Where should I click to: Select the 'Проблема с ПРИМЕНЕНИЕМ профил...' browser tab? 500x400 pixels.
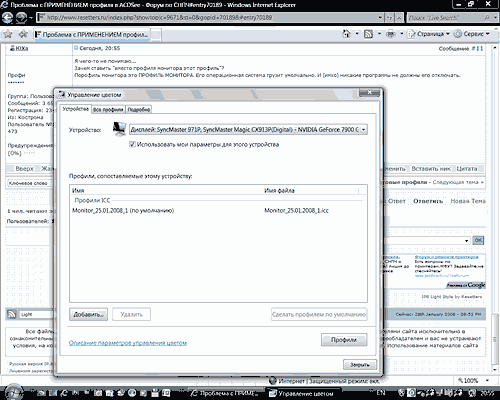click(92, 35)
